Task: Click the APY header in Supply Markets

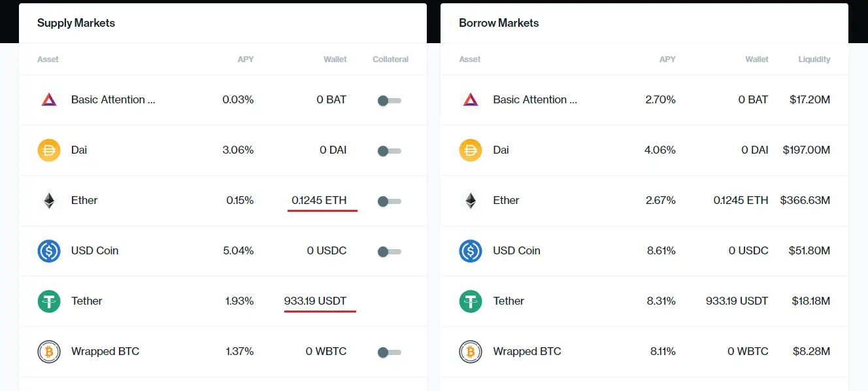Action: (x=246, y=59)
